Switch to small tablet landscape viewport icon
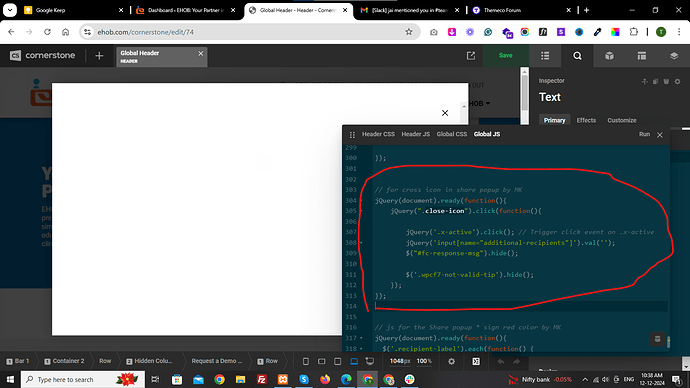Viewport: 690px width, 388px height. (322, 361)
